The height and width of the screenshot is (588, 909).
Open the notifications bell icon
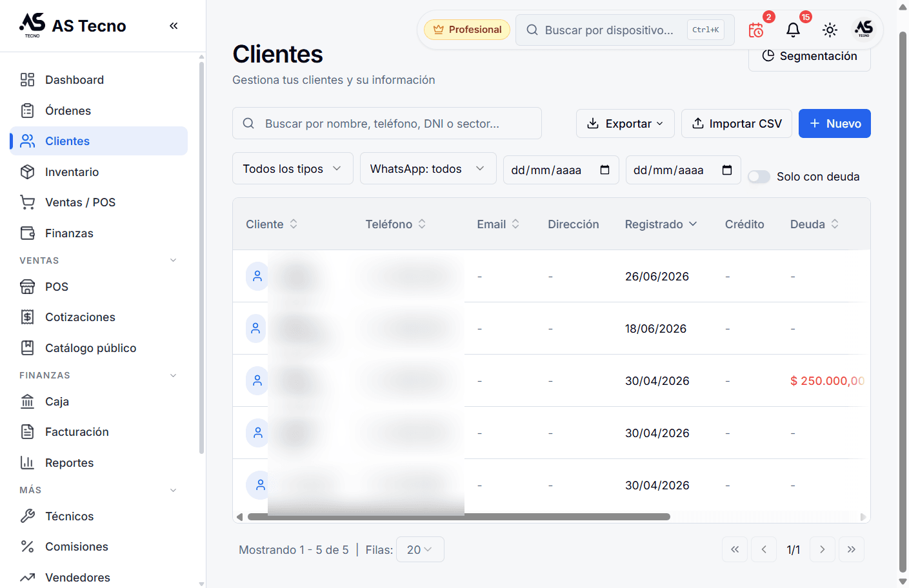[x=794, y=30]
